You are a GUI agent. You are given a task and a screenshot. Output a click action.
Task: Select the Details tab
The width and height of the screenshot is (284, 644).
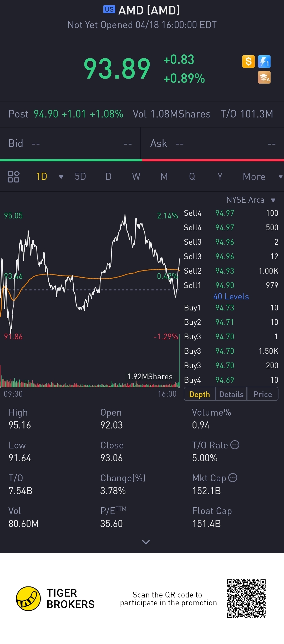coord(231,394)
